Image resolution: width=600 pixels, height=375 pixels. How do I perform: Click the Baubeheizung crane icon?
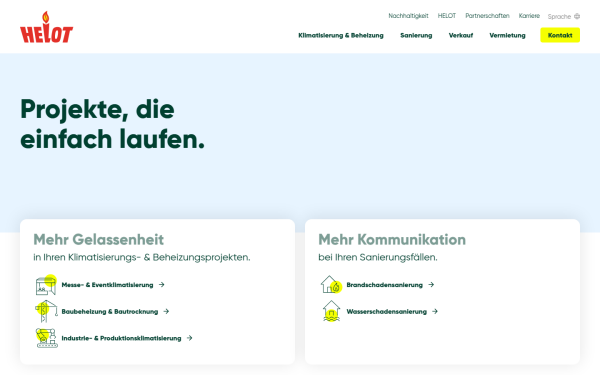coord(46,311)
